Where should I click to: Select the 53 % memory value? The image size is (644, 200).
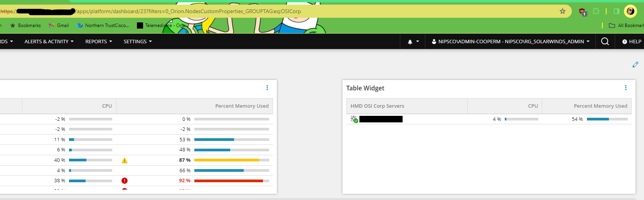185,140
